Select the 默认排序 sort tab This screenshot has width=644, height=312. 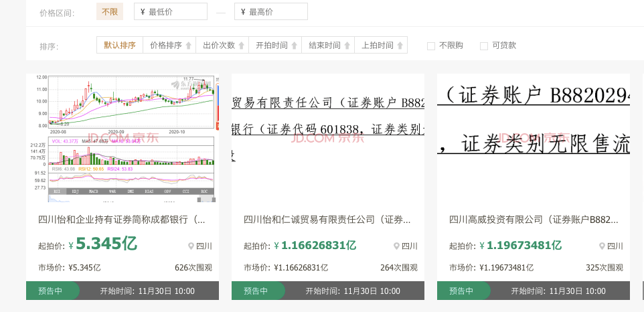[120, 45]
